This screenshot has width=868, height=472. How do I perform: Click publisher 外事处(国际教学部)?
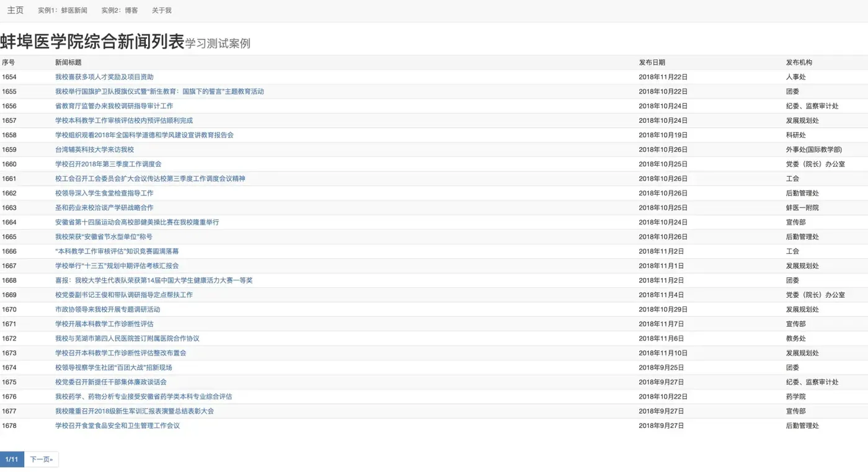pos(814,149)
